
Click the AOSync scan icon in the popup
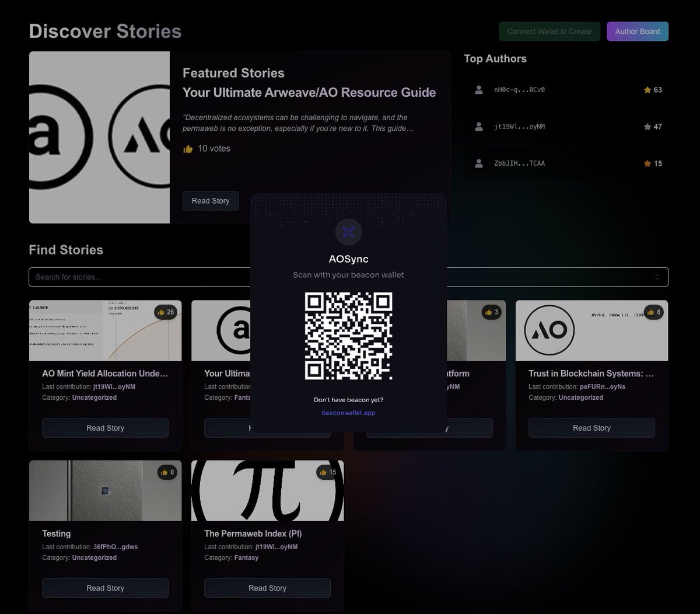click(x=349, y=232)
